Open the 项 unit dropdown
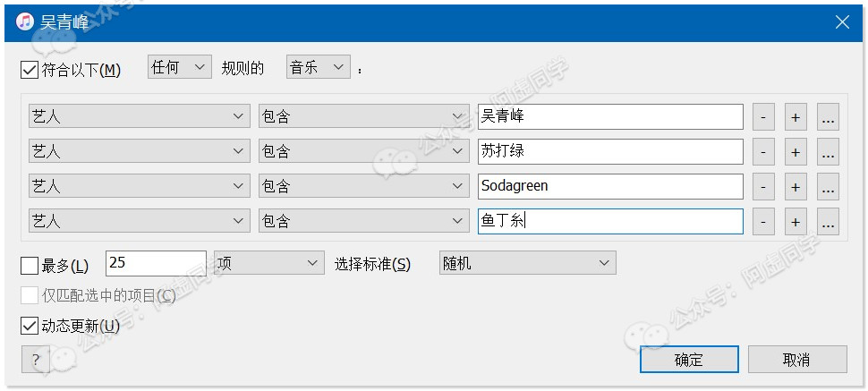The height and width of the screenshot is (391, 868). 269,262
